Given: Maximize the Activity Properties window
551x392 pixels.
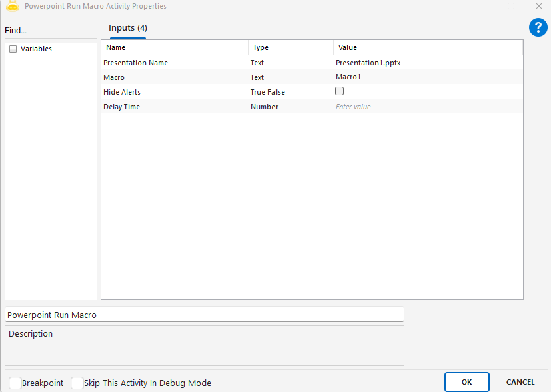Looking at the screenshot, I should pos(511,6).
